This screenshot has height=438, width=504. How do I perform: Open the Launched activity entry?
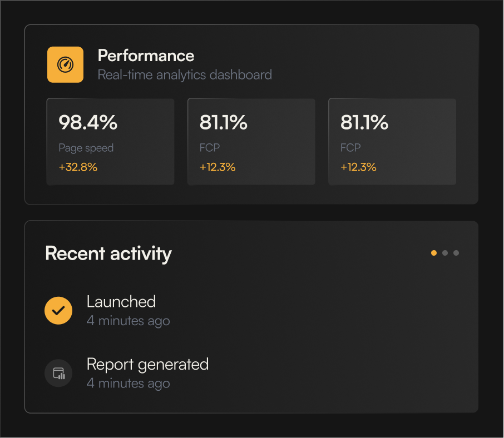[121, 302]
